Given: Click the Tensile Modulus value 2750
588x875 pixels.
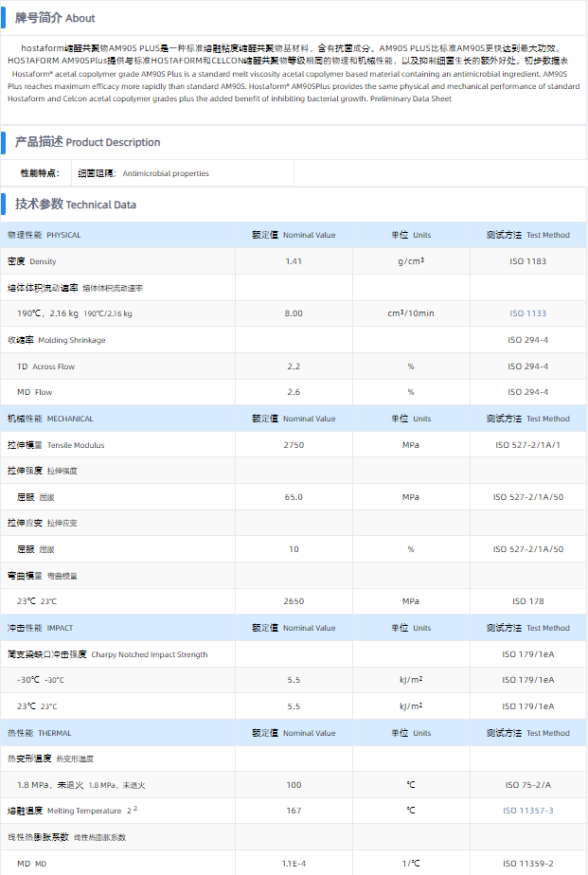Looking at the screenshot, I should point(294,445).
